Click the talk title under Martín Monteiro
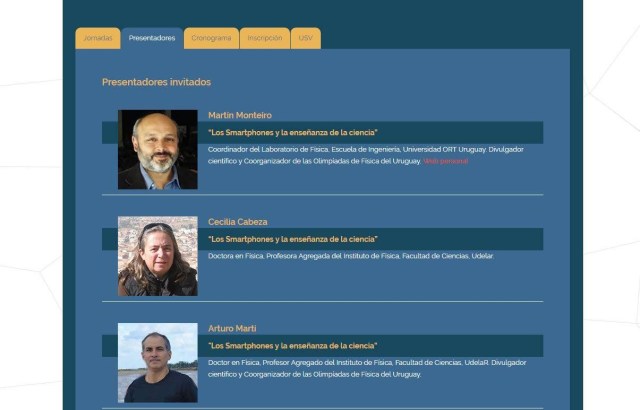Viewport: 640px width, 410px height. (293, 133)
